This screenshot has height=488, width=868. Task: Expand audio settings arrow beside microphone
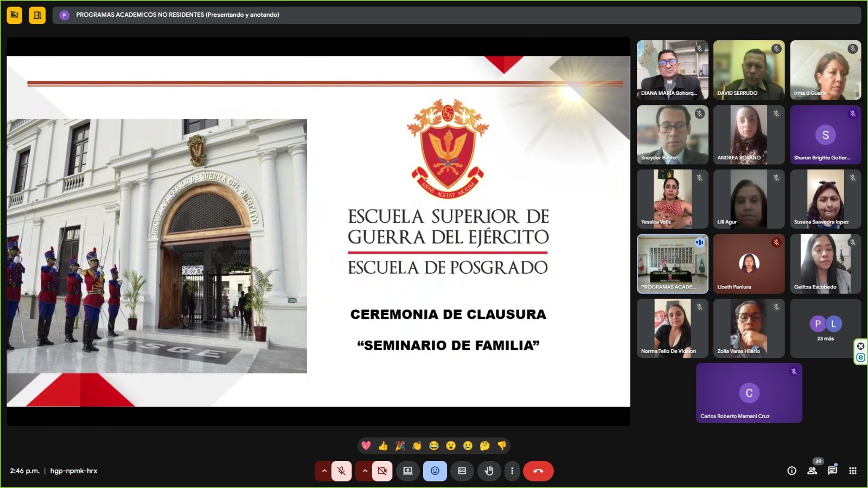324,471
